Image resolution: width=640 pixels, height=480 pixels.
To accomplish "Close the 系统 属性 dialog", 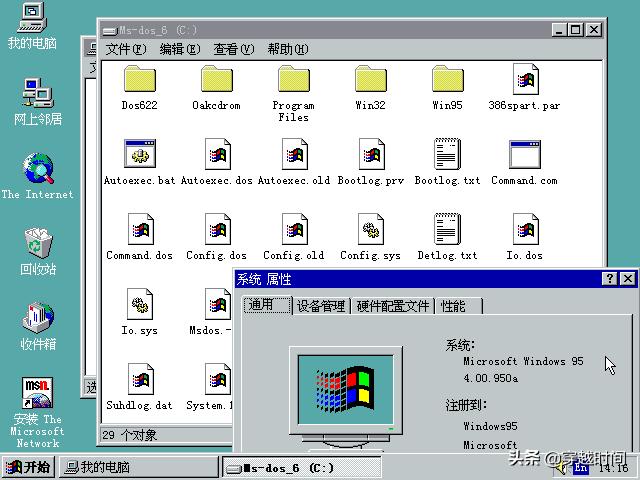I will click(628, 278).
